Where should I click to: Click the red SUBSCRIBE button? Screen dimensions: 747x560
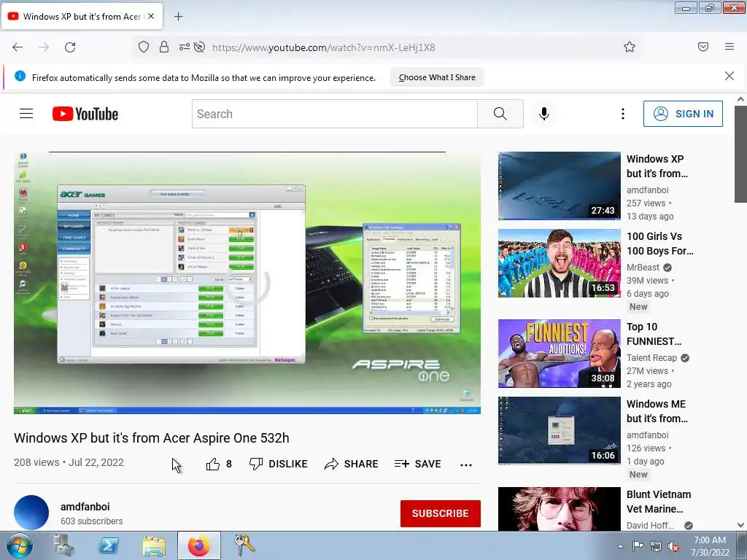(x=440, y=513)
